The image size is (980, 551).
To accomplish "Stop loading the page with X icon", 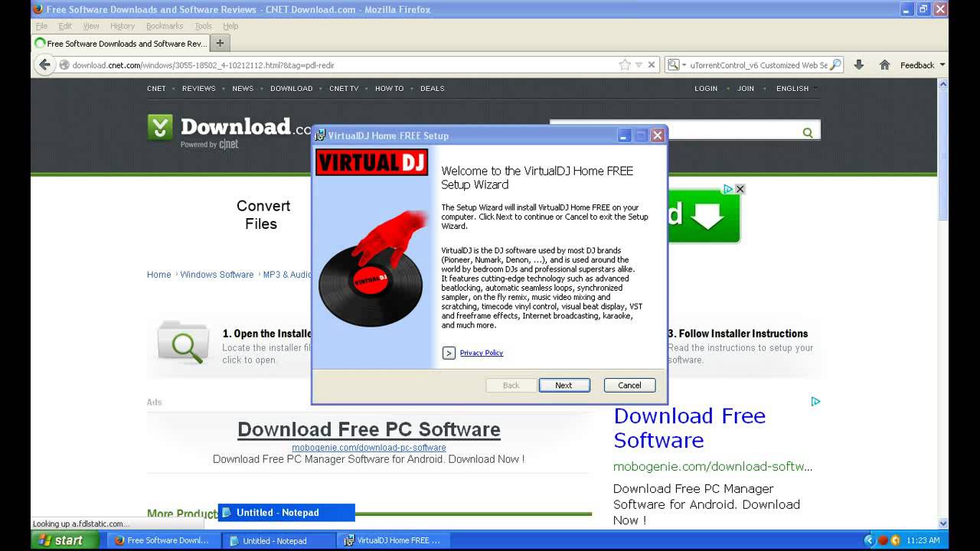I will 652,65.
